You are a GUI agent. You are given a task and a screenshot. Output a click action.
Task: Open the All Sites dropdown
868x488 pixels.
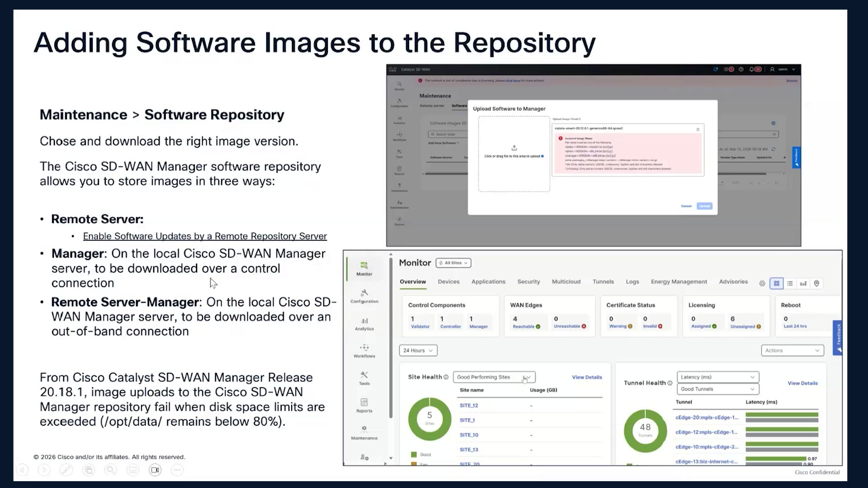pyautogui.click(x=453, y=263)
